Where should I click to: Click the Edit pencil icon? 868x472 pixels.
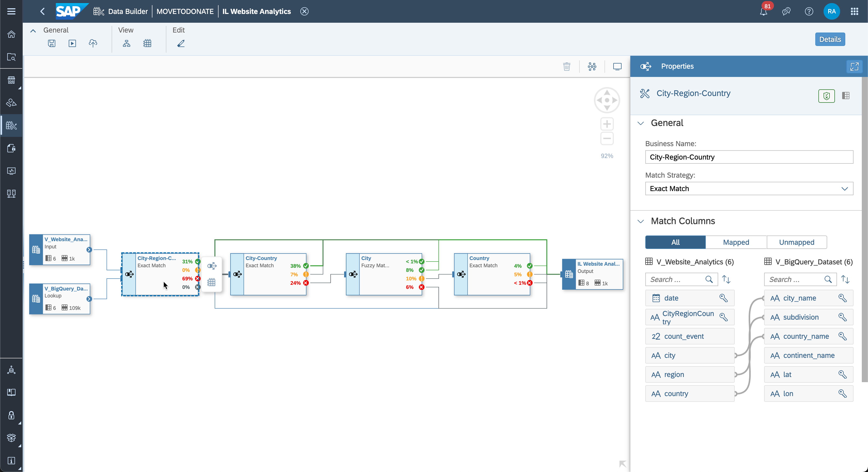click(181, 43)
